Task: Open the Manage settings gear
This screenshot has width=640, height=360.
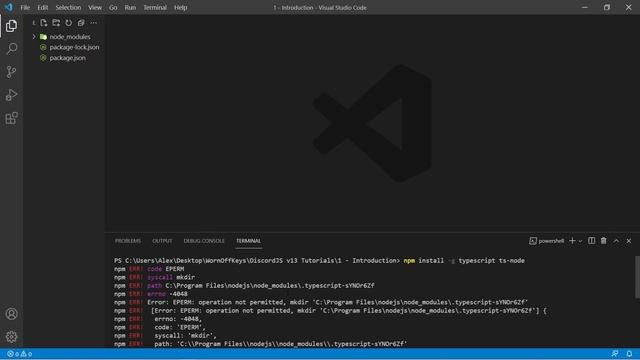Action: (x=11, y=337)
